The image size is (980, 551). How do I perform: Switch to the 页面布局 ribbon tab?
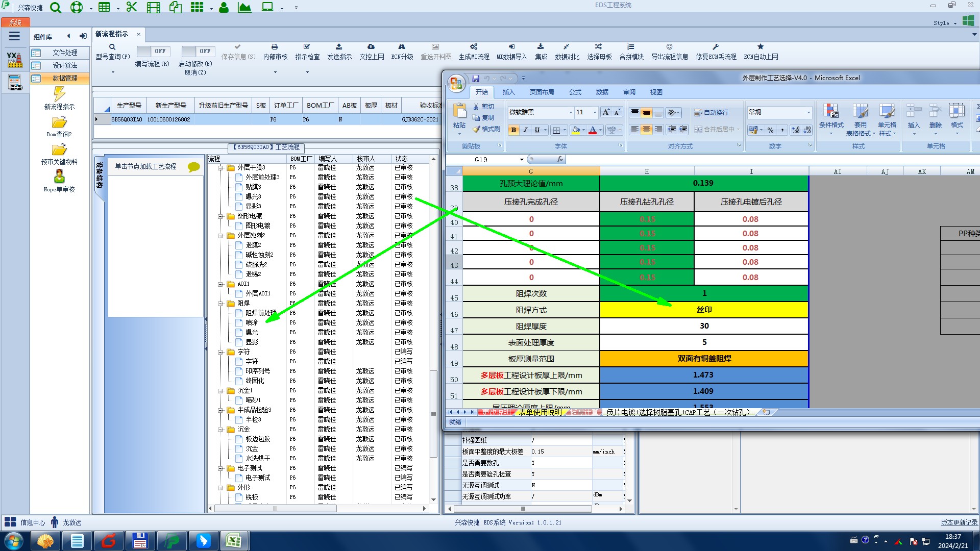542,92
